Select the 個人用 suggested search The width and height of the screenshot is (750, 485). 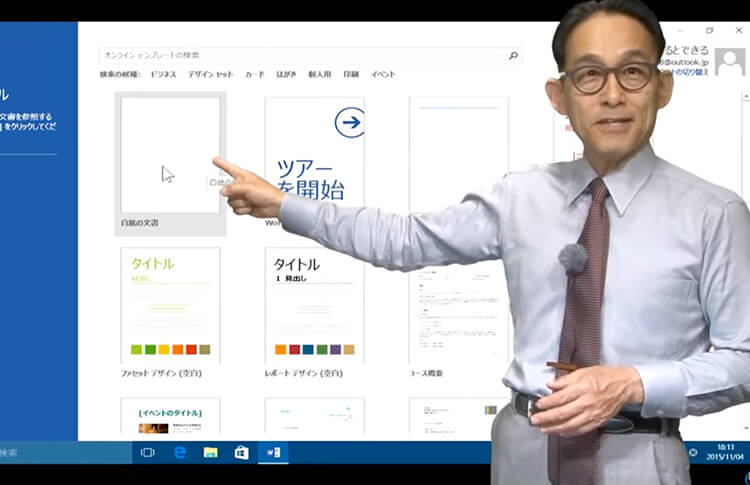(320, 74)
